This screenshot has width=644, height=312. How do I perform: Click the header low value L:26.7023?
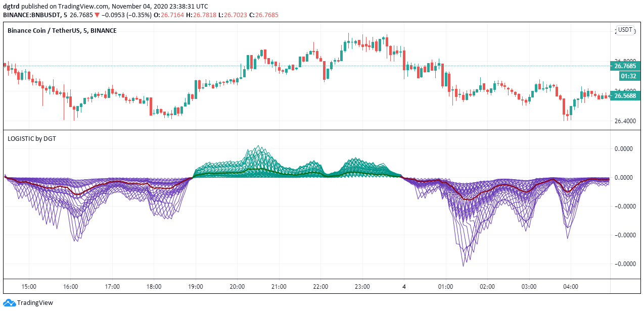pyautogui.click(x=233, y=15)
